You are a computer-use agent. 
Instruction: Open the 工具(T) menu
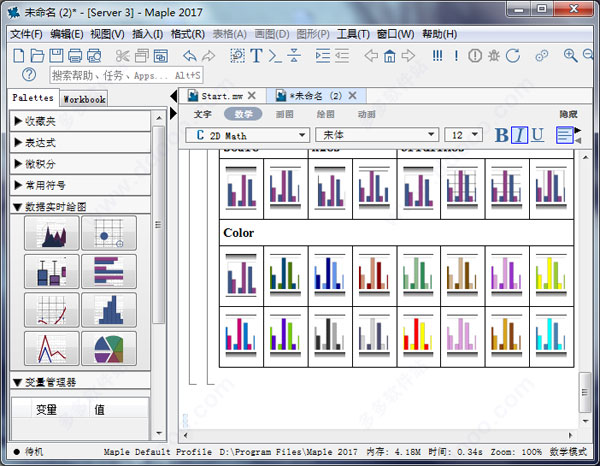353,34
